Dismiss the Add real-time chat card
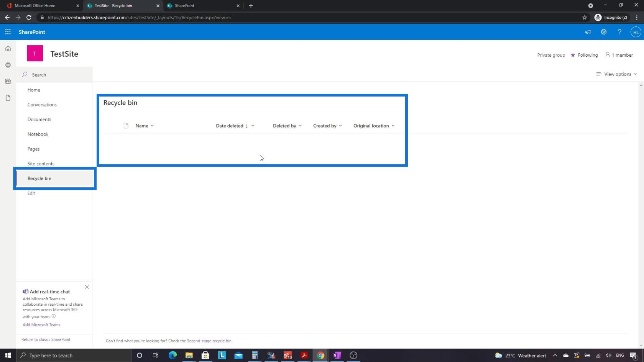 pyautogui.click(x=87, y=287)
